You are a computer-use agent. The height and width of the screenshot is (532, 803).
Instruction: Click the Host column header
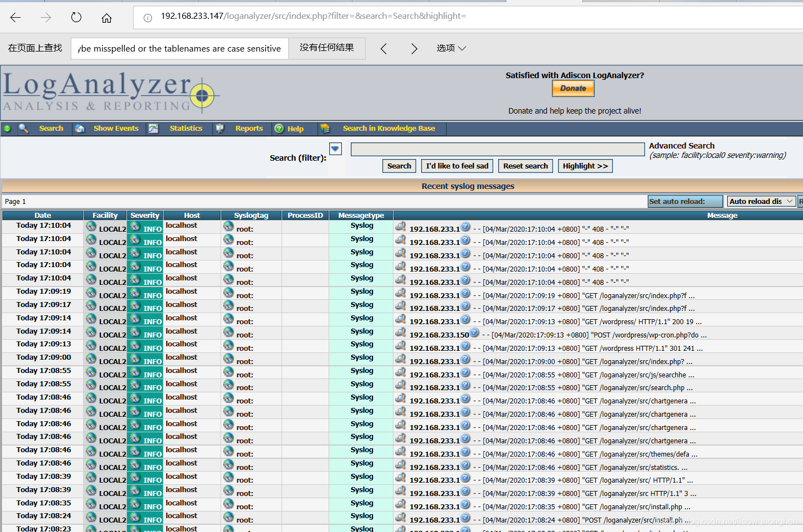coord(192,215)
